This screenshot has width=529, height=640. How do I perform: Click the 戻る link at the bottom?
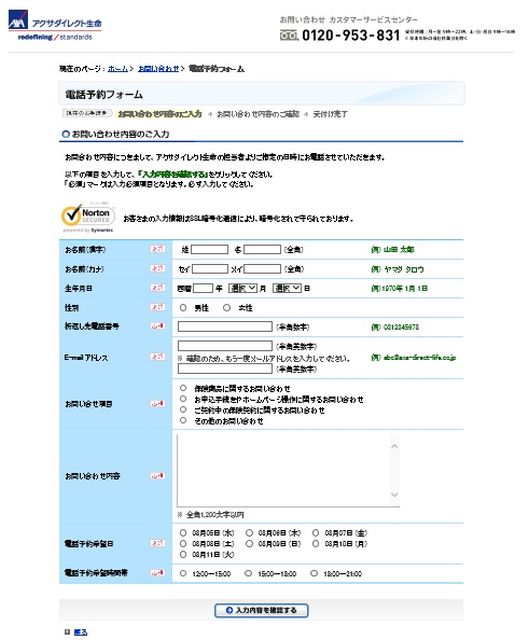click(x=81, y=632)
